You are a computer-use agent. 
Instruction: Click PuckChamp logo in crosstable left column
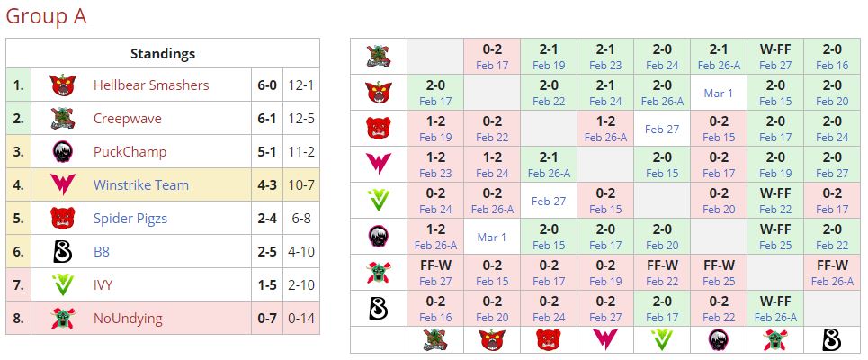coord(378,236)
